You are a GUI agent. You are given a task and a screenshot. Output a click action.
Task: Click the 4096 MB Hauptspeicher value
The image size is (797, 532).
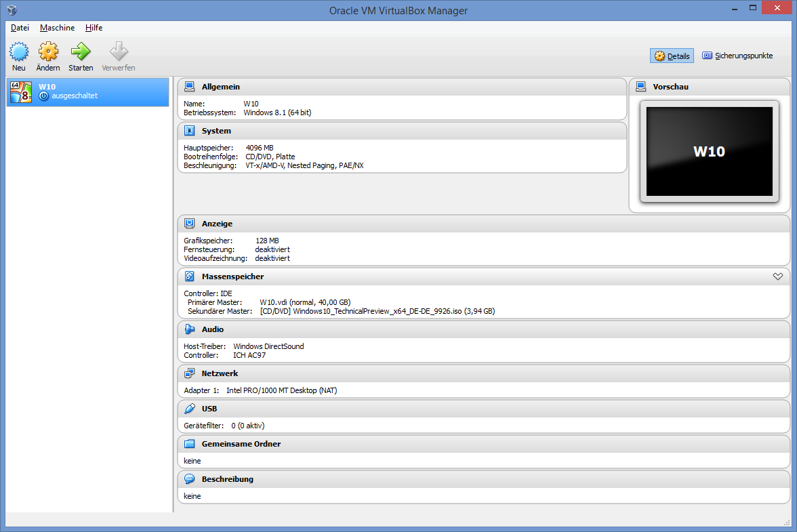(259, 148)
